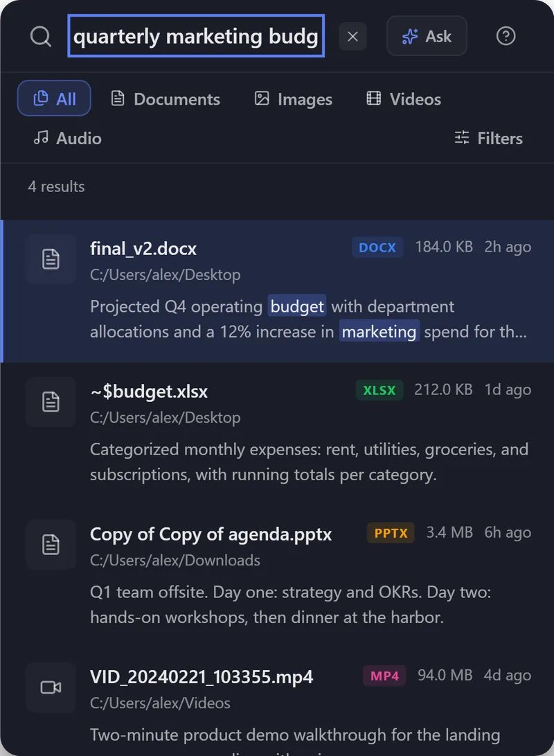Switch to the Documents tab
The width and height of the screenshot is (554, 756).
coord(166,99)
